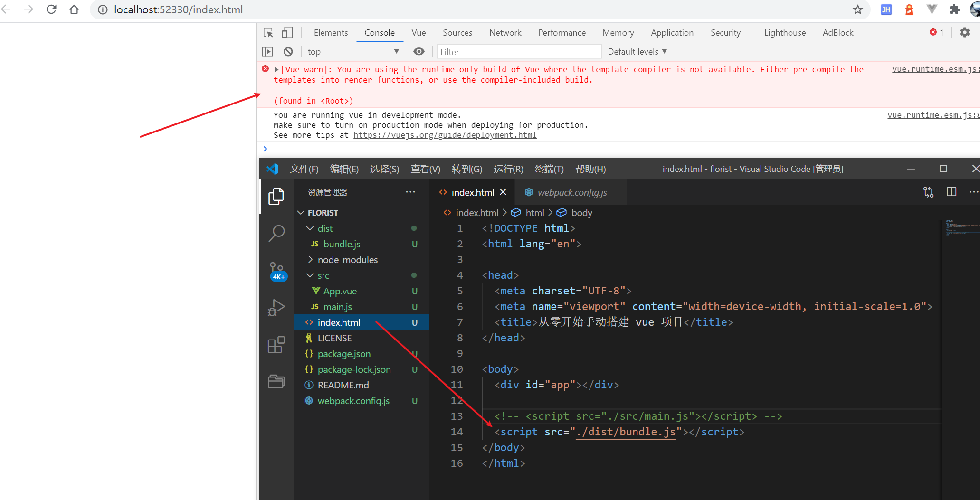Open editor more actions menu
The image size is (980, 500).
point(973,192)
